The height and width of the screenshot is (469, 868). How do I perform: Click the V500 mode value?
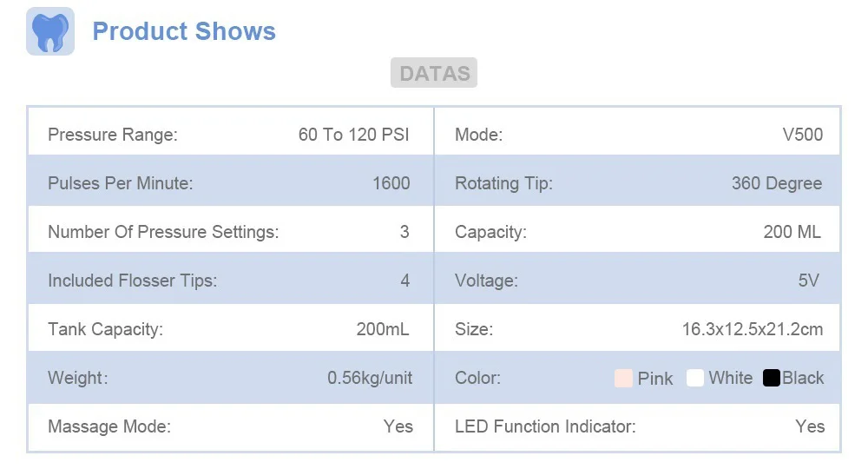(803, 135)
